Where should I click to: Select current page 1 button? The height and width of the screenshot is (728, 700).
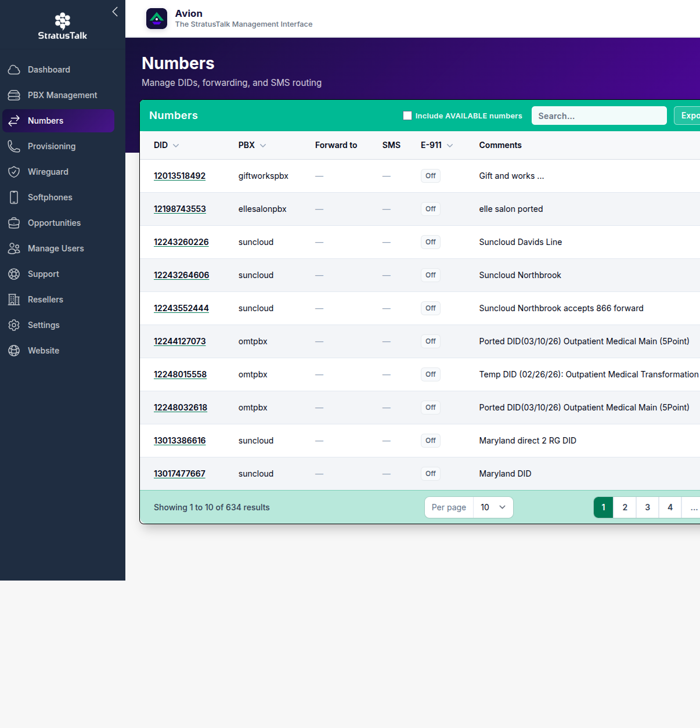click(x=604, y=507)
